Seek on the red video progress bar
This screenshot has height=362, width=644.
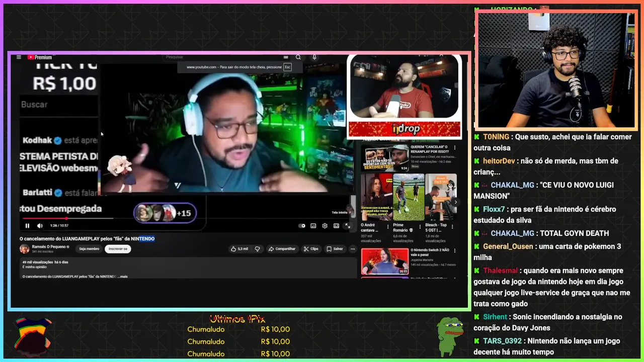[67, 218]
